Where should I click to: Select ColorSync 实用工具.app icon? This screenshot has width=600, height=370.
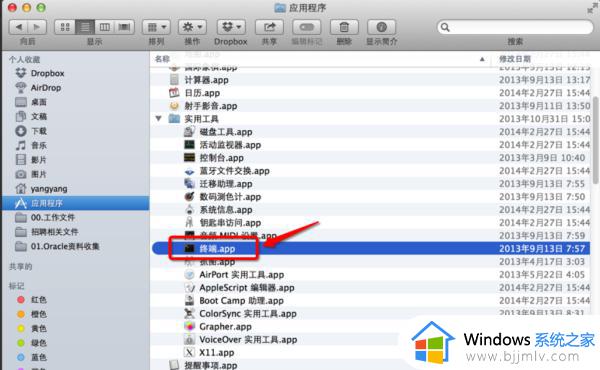tap(189, 313)
